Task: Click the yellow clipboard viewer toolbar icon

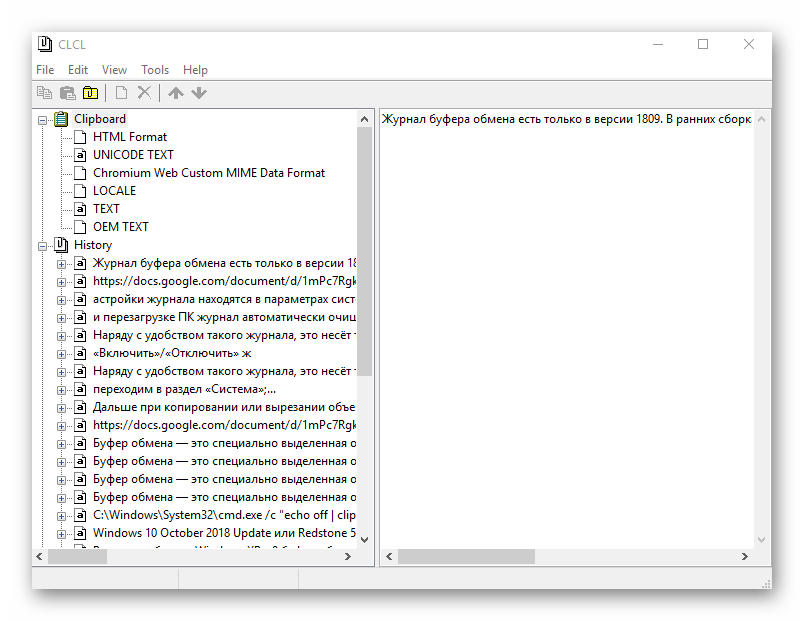Action: [x=90, y=93]
